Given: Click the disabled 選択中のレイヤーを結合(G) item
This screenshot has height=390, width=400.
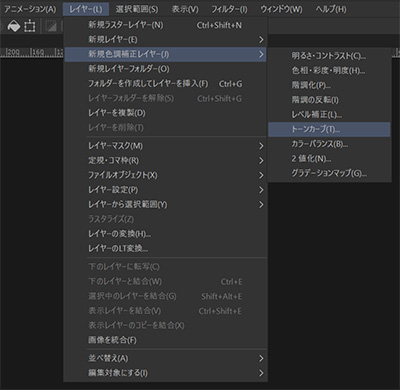Looking at the screenshot, I should (x=165, y=296).
